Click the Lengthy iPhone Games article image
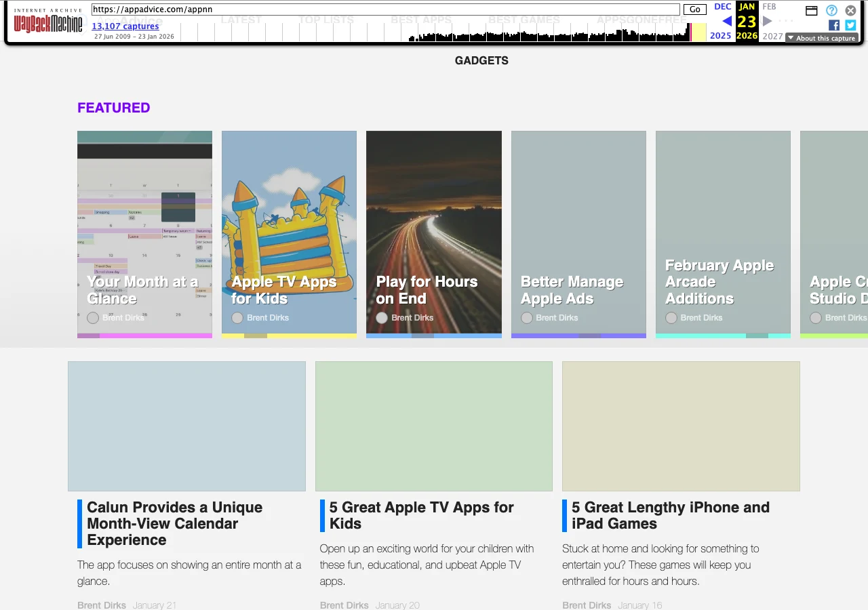This screenshot has width=868, height=610. 681,426
